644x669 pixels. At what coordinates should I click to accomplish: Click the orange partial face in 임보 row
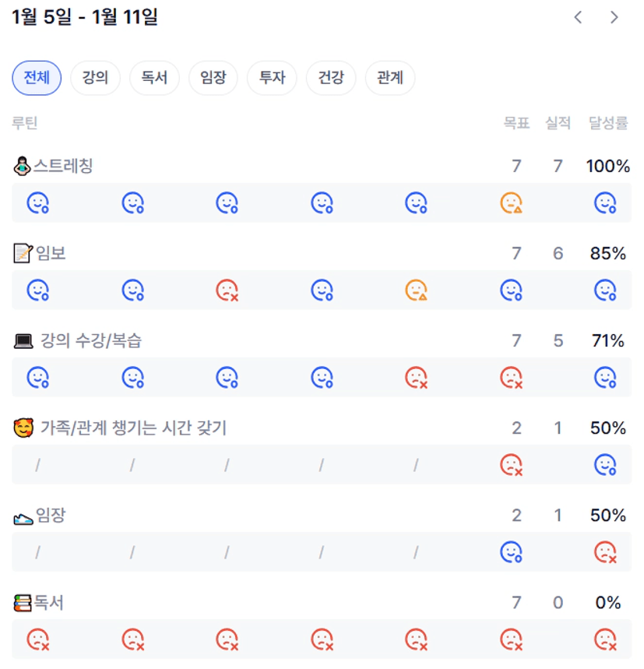pos(417,290)
